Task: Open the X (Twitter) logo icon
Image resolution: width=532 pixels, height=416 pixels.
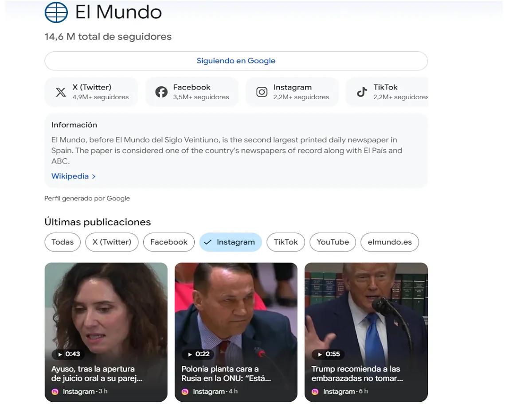Action: [61, 92]
